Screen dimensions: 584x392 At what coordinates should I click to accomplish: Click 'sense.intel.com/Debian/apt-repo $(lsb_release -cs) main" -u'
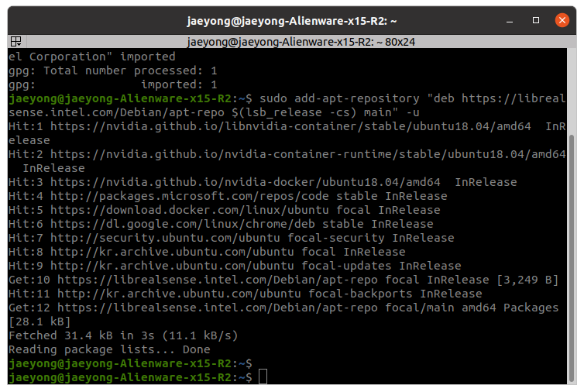(214, 112)
